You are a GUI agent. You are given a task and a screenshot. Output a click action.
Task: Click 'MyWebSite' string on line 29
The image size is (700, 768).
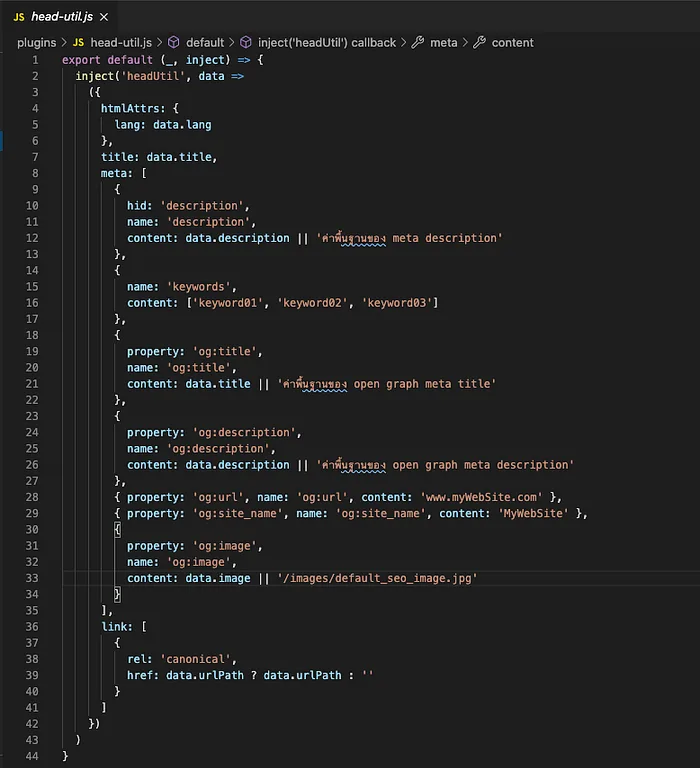tap(533, 513)
